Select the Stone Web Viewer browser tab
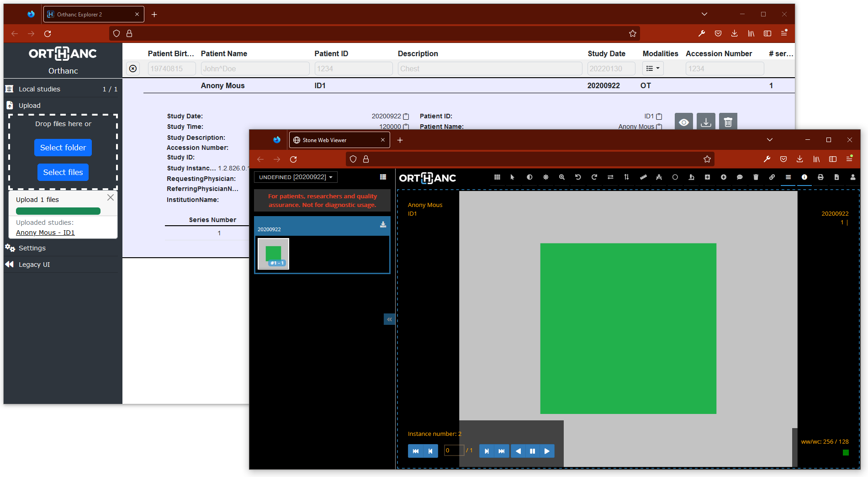 tap(339, 140)
